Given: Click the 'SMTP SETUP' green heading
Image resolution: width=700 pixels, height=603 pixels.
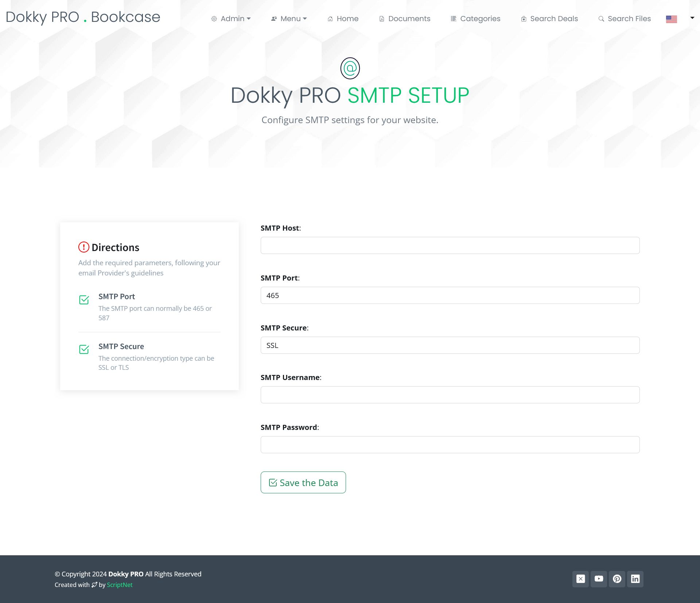Looking at the screenshot, I should [408, 95].
